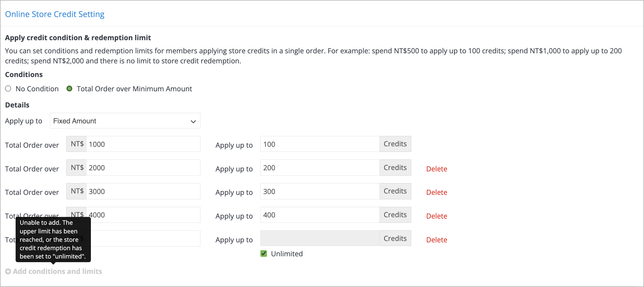Edit the Total Order over 1000 field
The width and height of the screenshot is (644, 287).
143,144
